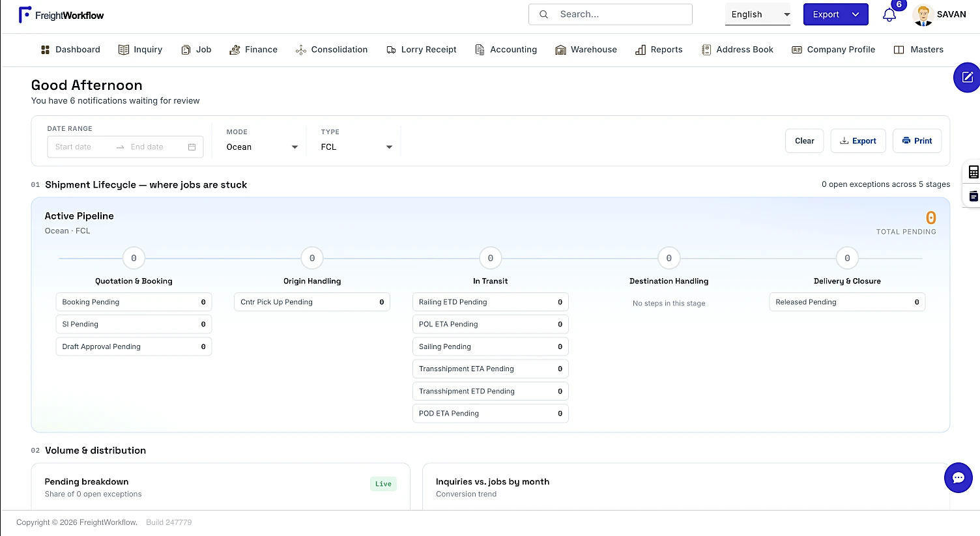980x536 pixels.
Task: Click the Clear filters button
Action: [x=805, y=141]
